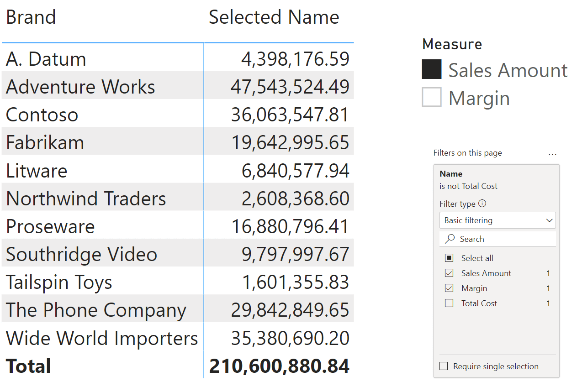Click the Proseware brand cell
The height and width of the screenshot is (392, 582).
pos(50,226)
